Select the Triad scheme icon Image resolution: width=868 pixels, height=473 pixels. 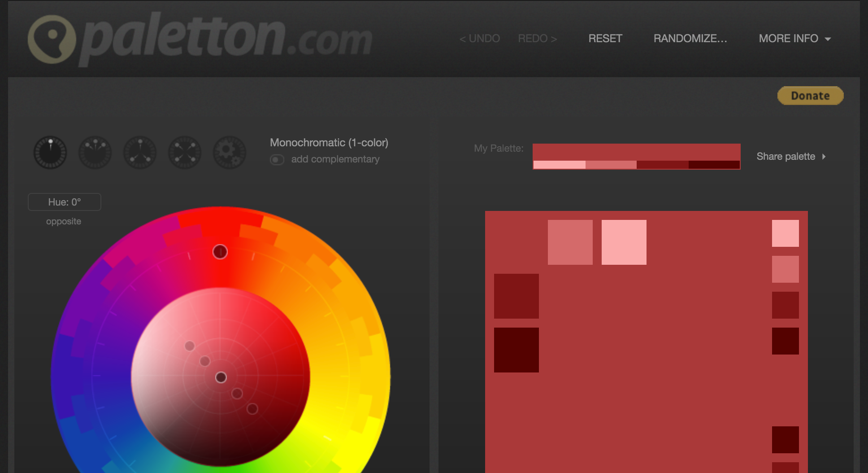coord(140,153)
